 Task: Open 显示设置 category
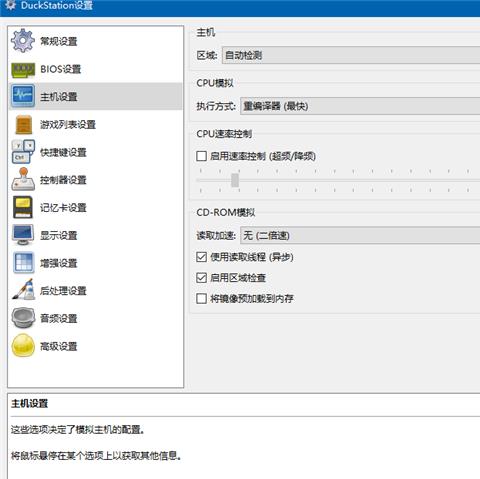coord(95,235)
